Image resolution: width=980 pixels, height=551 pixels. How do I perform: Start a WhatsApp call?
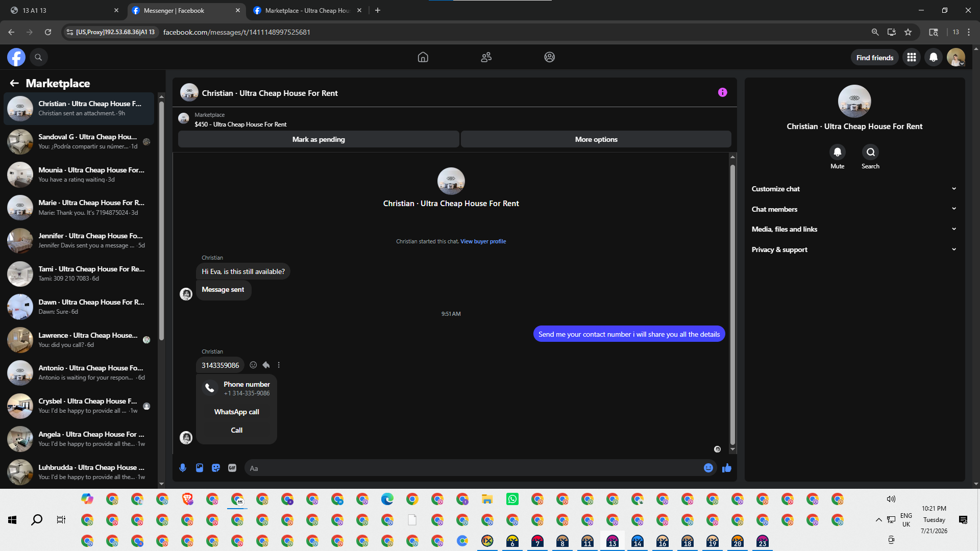[x=236, y=412]
